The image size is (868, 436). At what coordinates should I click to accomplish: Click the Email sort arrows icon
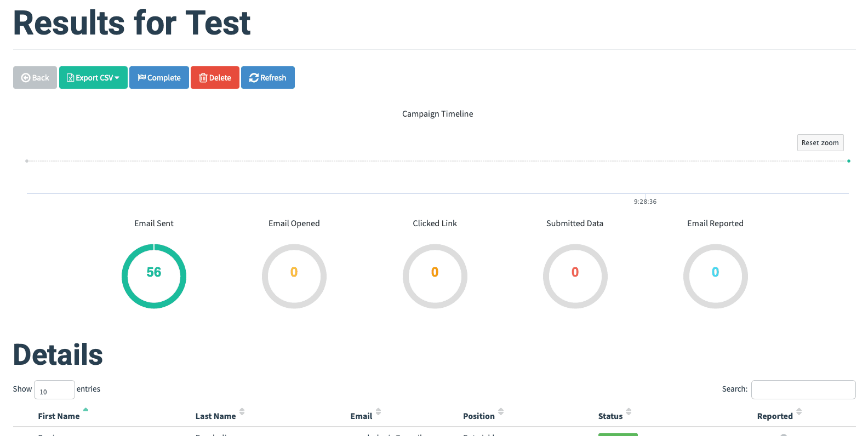point(379,411)
